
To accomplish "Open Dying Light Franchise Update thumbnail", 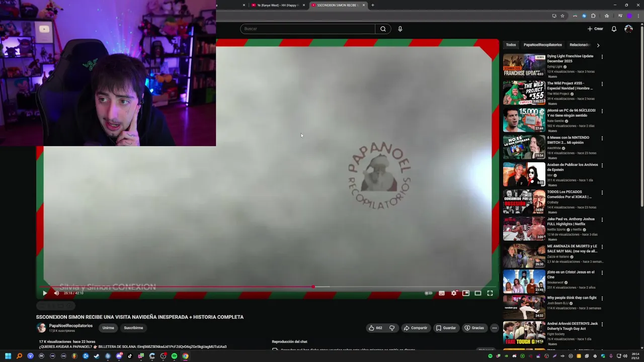I will (524, 65).
